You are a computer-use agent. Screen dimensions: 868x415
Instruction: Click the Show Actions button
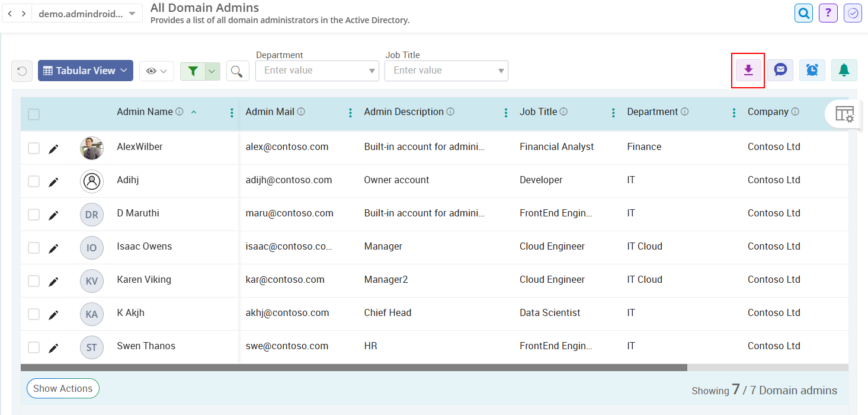[63, 388]
